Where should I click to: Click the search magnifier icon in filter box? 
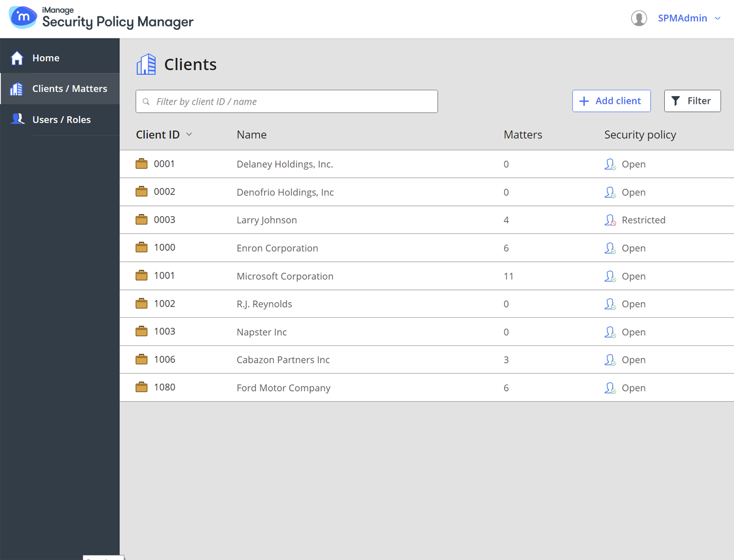pos(146,102)
